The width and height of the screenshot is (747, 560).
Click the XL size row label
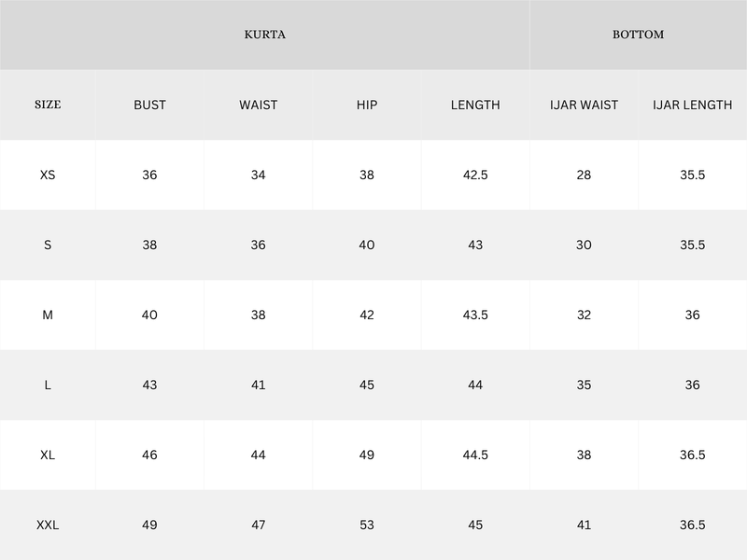(x=48, y=455)
